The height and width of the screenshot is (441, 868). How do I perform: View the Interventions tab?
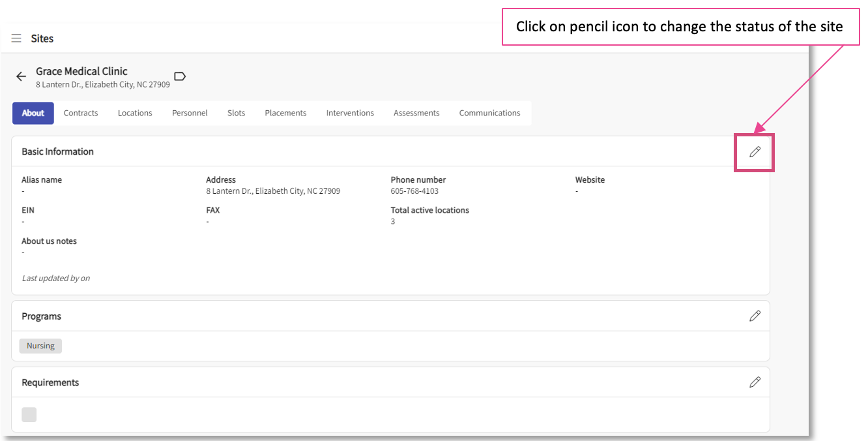point(350,113)
